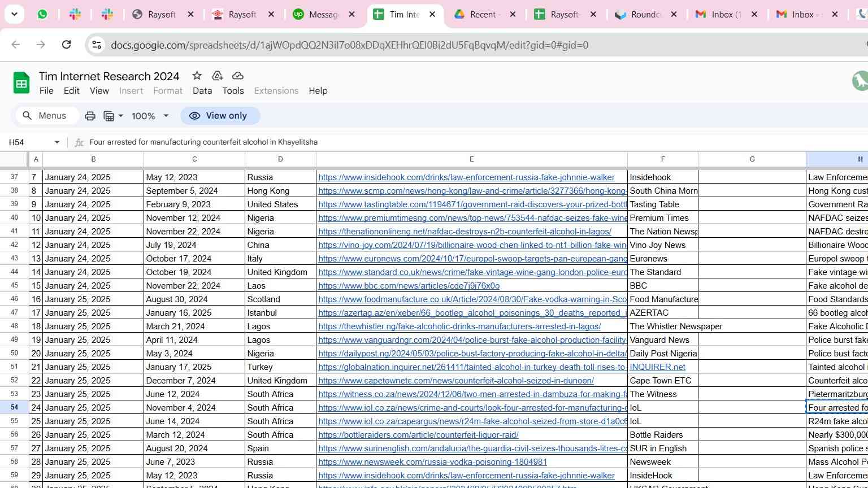
Task: Open the INQUIRER.net link in column F
Action: tap(657, 367)
